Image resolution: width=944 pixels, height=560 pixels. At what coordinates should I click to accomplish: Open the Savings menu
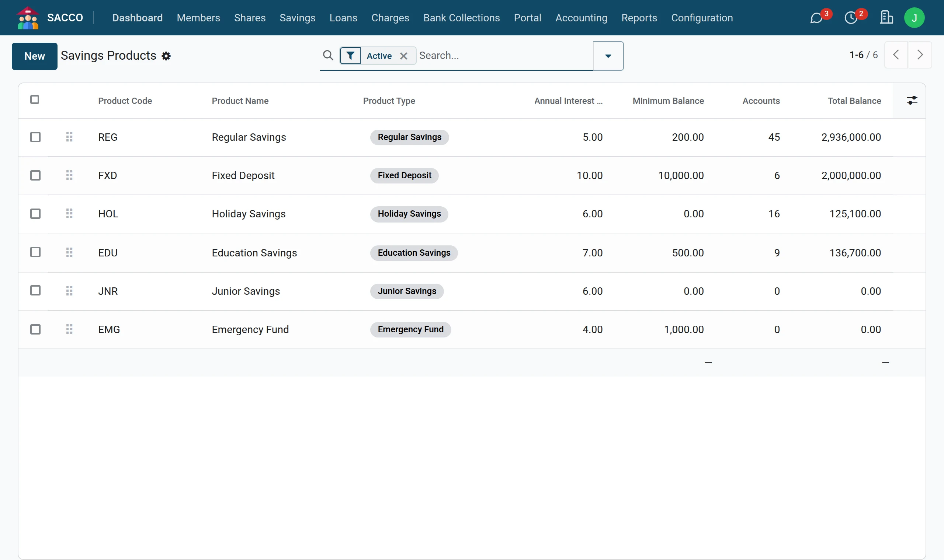point(297,18)
